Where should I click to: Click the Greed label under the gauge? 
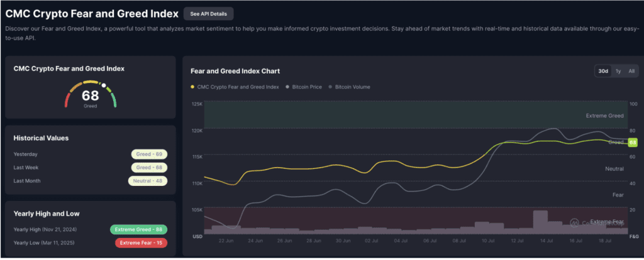[x=91, y=106]
